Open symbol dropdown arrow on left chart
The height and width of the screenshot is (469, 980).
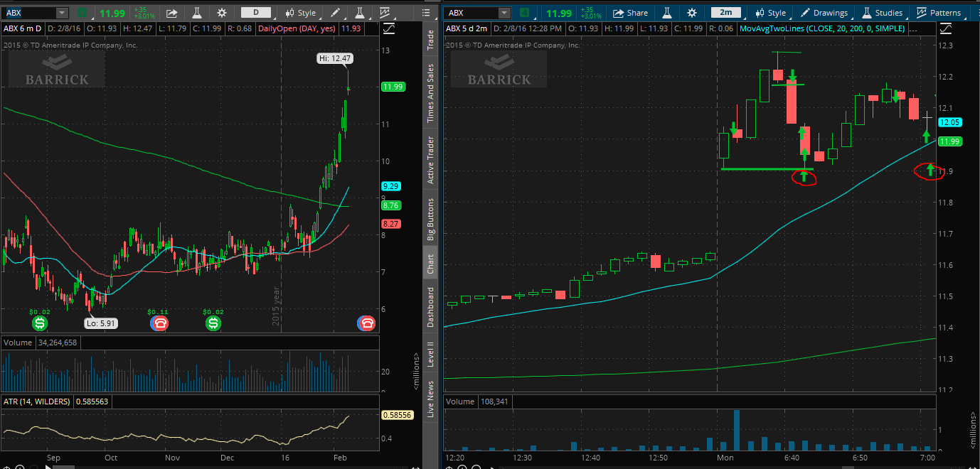(x=61, y=13)
